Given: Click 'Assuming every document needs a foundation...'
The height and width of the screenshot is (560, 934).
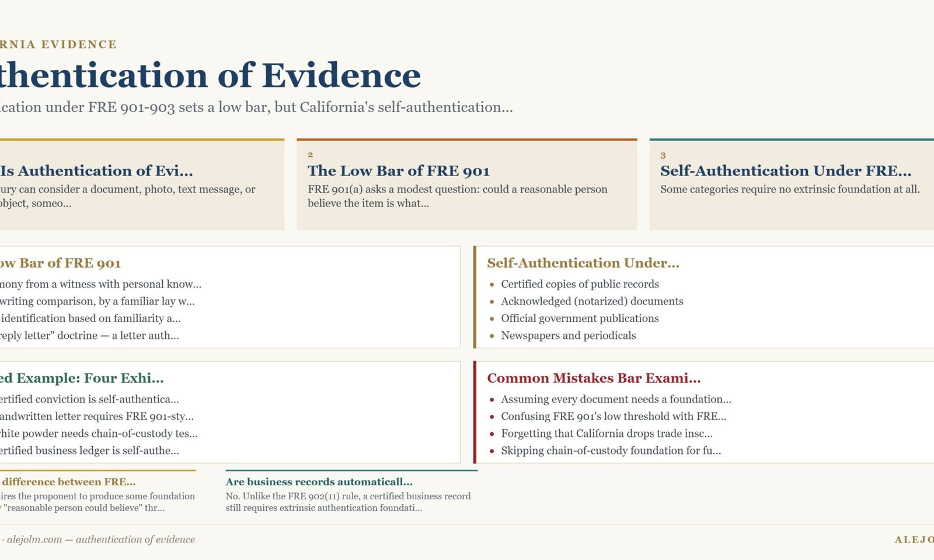Looking at the screenshot, I should [616, 399].
